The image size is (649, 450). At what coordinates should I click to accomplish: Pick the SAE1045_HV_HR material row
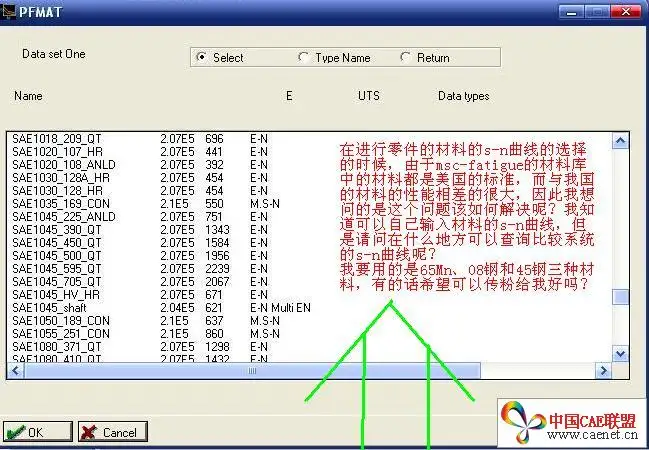[x=56, y=295]
